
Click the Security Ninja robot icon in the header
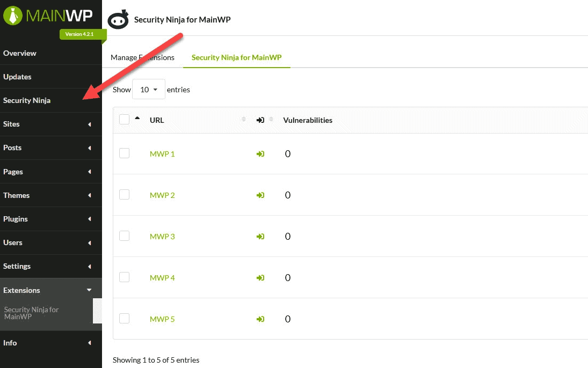pyautogui.click(x=118, y=19)
